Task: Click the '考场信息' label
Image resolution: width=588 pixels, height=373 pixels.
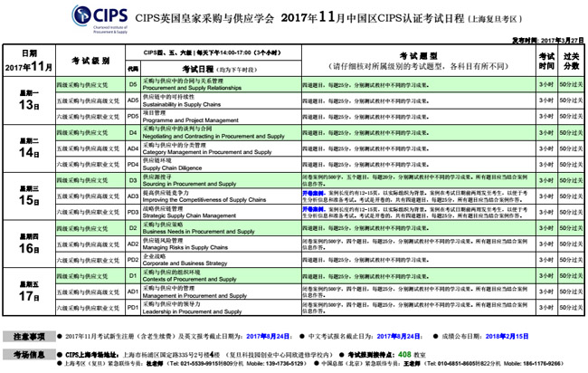Action: click(29, 354)
